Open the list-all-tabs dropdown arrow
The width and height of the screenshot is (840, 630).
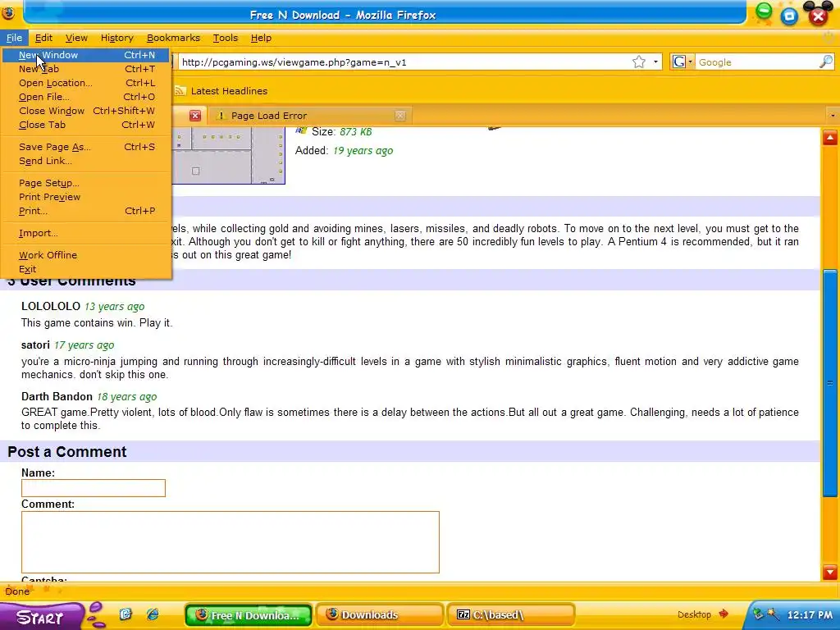click(x=832, y=116)
